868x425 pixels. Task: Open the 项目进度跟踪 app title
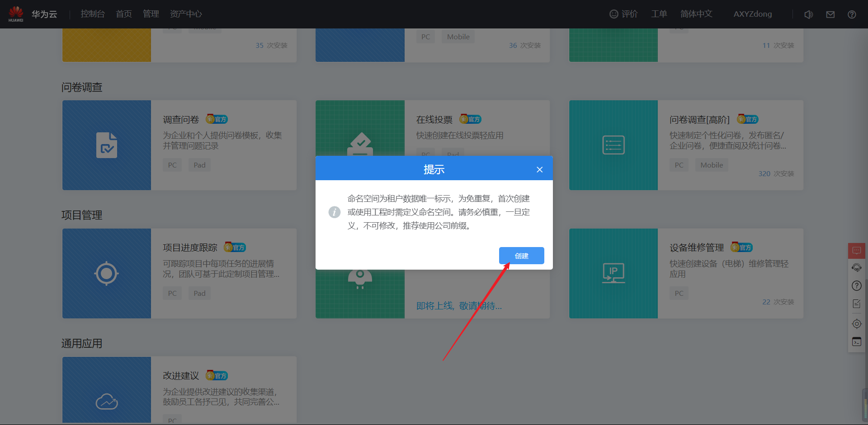tap(190, 248)
